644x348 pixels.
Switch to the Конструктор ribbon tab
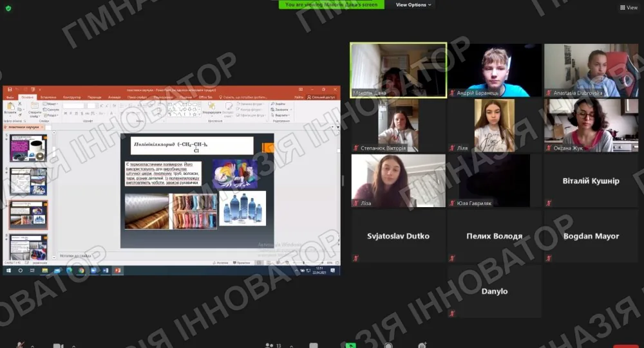tap(72, 97)
